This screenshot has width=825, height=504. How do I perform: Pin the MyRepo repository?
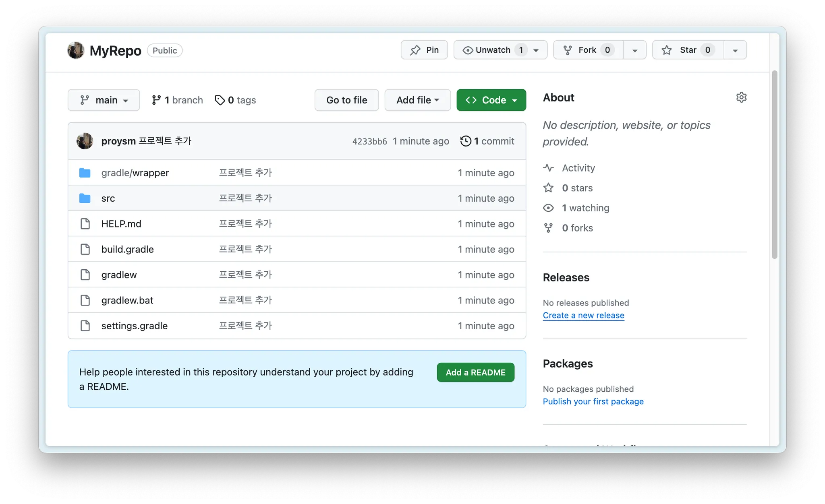(424, 50)
